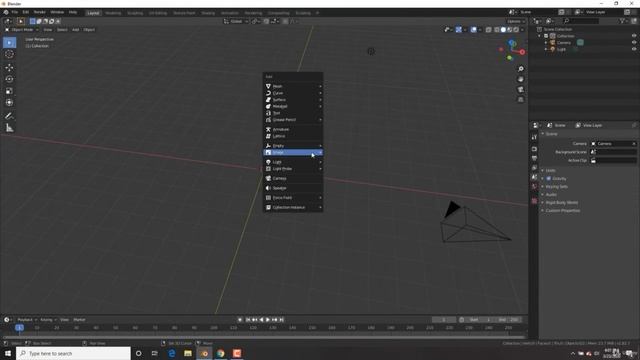Screen dimensions: 640x360
Task: Hide the Collection in the outliner
Action: coord(634,36)
